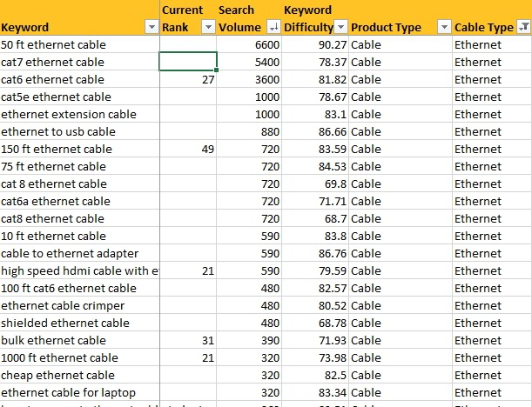Select the search volume cell with 6600
Viewport: 532px width, 407px height.
point(249,44)
